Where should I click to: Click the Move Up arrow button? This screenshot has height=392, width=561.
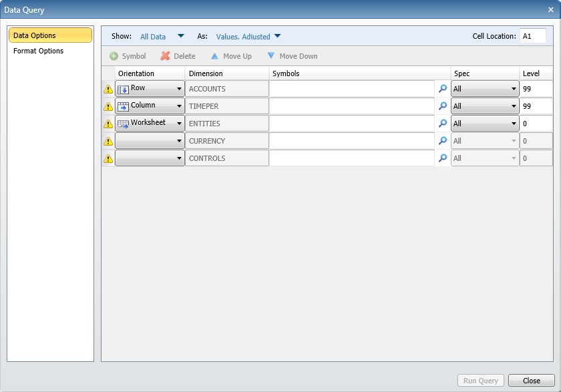click(231, 57)
